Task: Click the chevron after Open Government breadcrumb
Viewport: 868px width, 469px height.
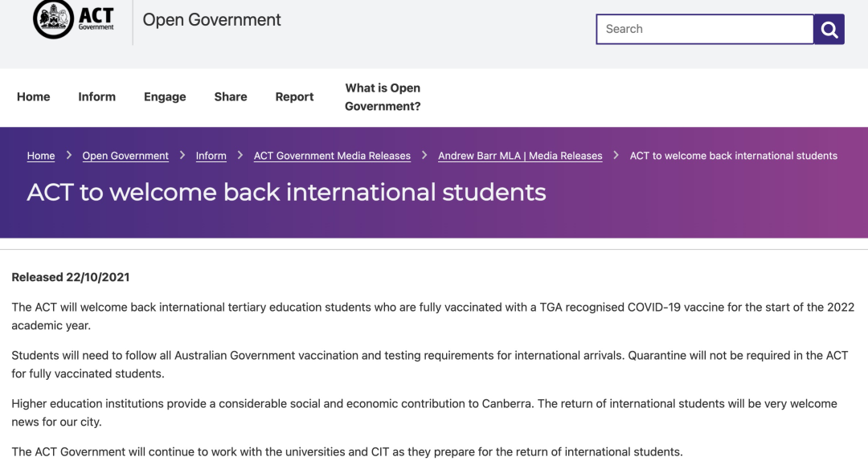Action: coord(182,156)
